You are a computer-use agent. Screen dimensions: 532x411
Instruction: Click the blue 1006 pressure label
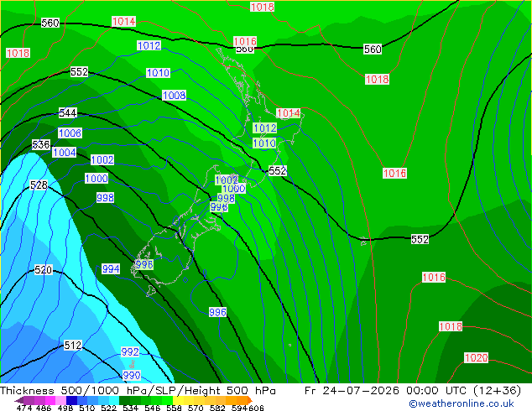(70, 133)
